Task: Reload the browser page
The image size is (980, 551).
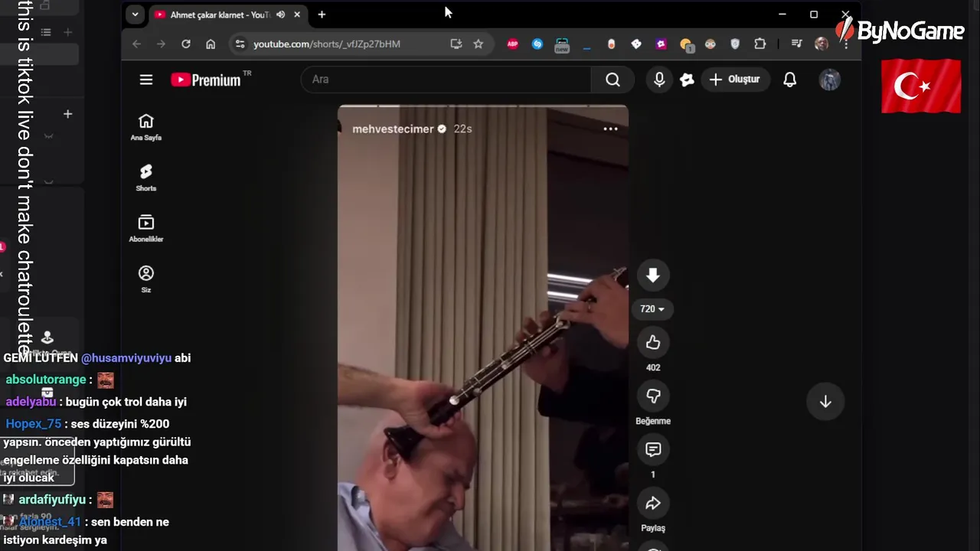Action: 186,44
